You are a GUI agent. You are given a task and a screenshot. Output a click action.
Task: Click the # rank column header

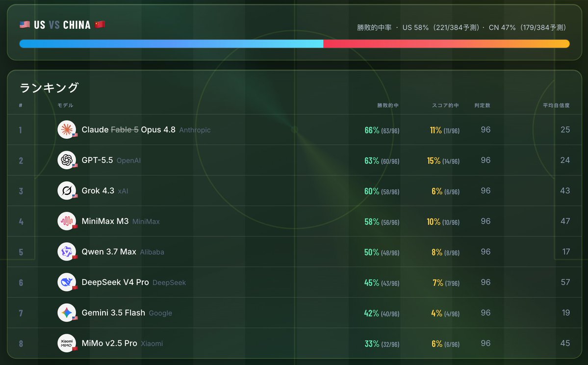(21, 105)
